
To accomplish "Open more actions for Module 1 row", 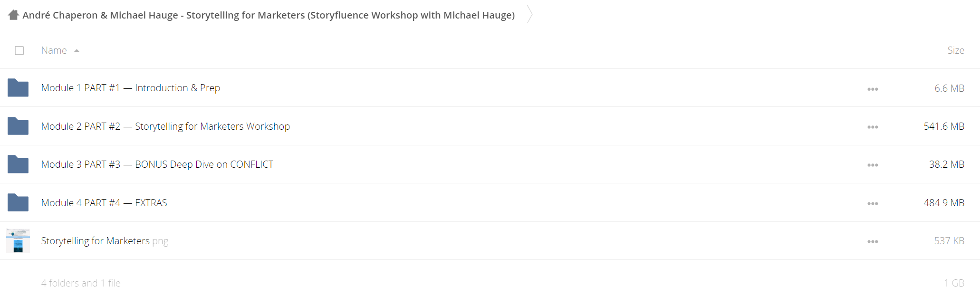I will (873, 89).
